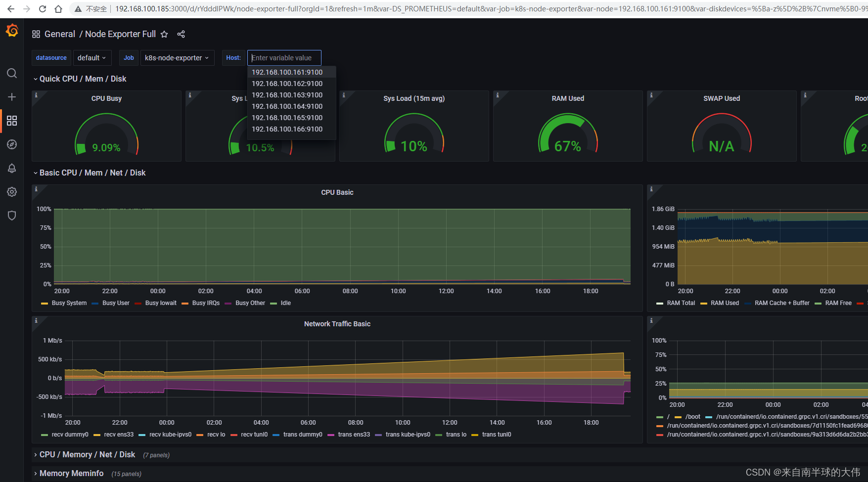The image size is (868, 482).
Task: Reload the page with browser refresh
Action: pyautogui.click(x=43, y=9)
